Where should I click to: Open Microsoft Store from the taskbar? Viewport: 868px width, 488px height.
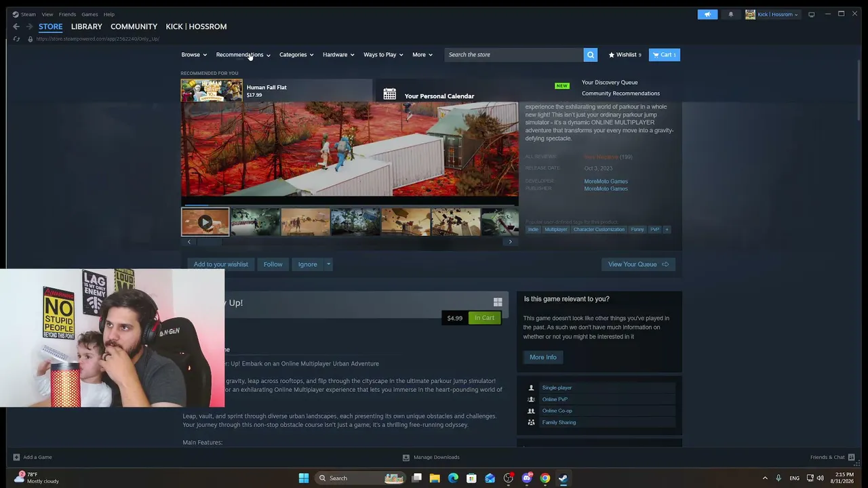(471, 478)
